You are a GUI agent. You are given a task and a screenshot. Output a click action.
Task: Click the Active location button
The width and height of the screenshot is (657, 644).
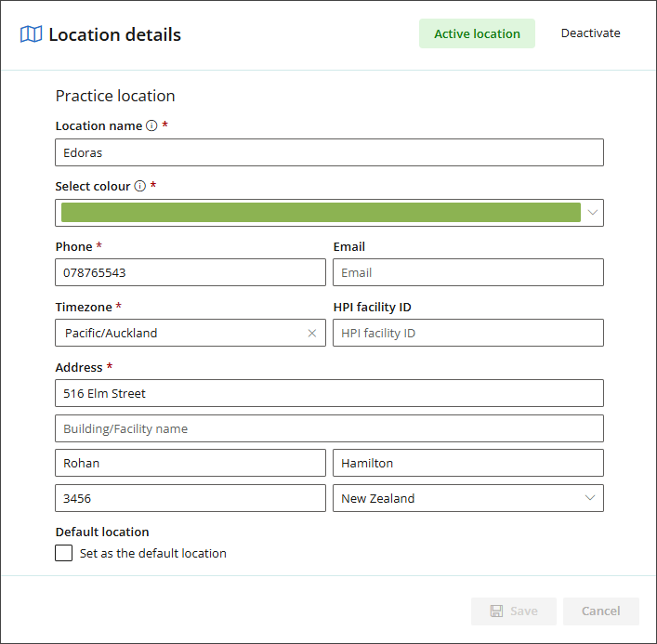477,33
